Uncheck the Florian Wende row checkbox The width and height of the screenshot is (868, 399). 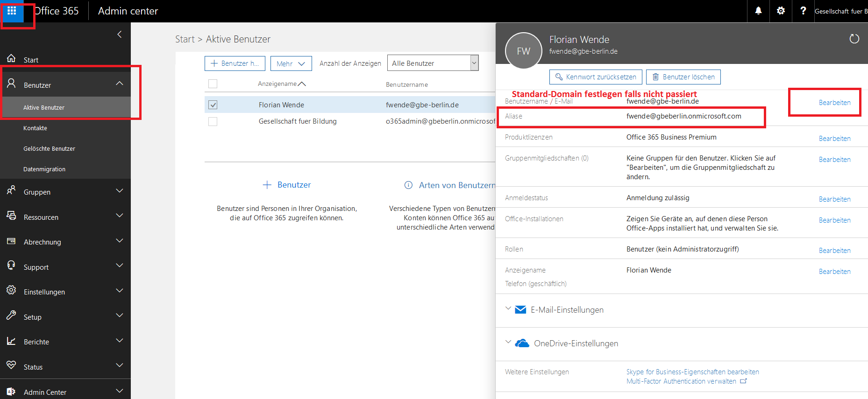click(x=213, y=105)
